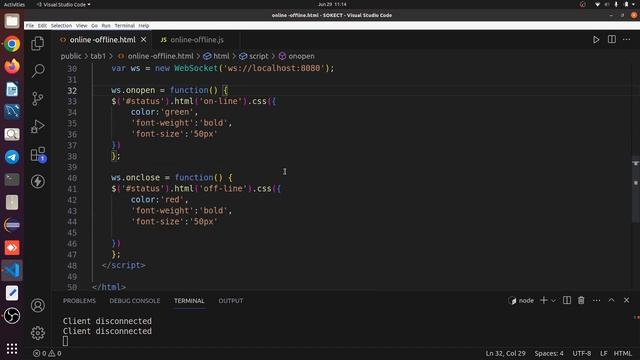This screenshot has width=640, height=360.
Task: Switch to the OUTPUT panel tab
Action: [x=231, y=301]
